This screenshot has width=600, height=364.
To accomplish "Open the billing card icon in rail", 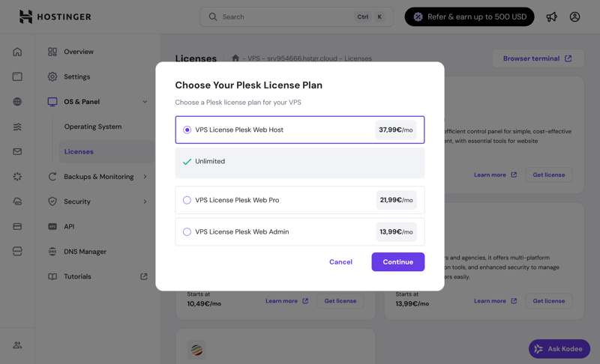I will pos(17,226).
